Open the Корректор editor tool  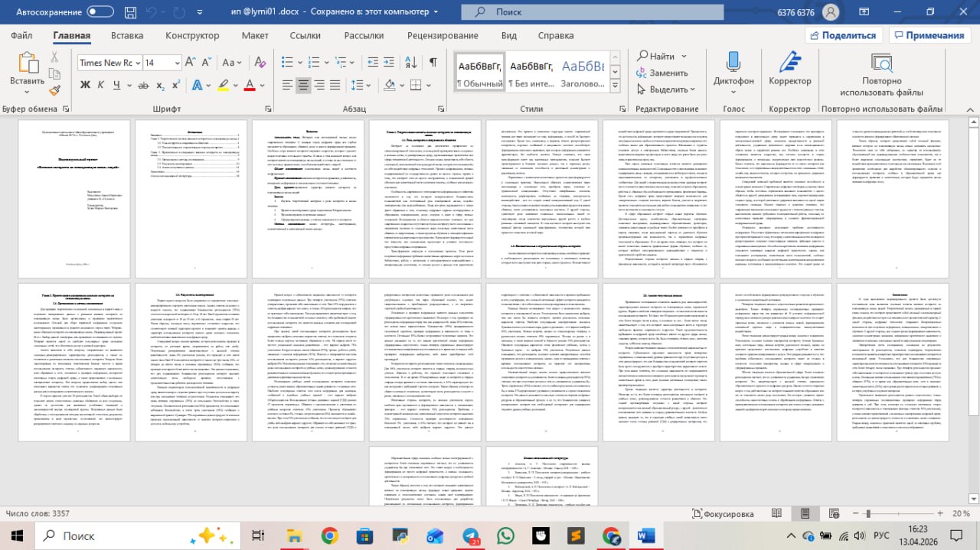[790, 69]
